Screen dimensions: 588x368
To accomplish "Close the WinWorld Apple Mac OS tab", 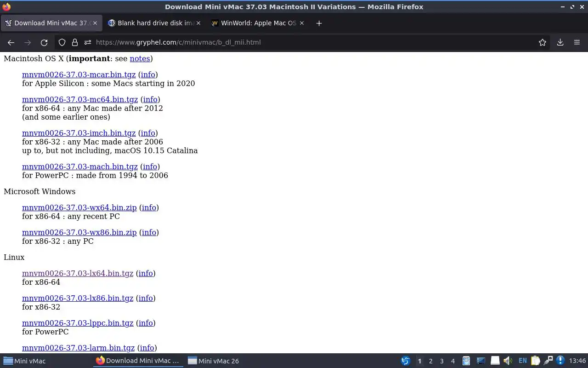I will pos(302,23).
